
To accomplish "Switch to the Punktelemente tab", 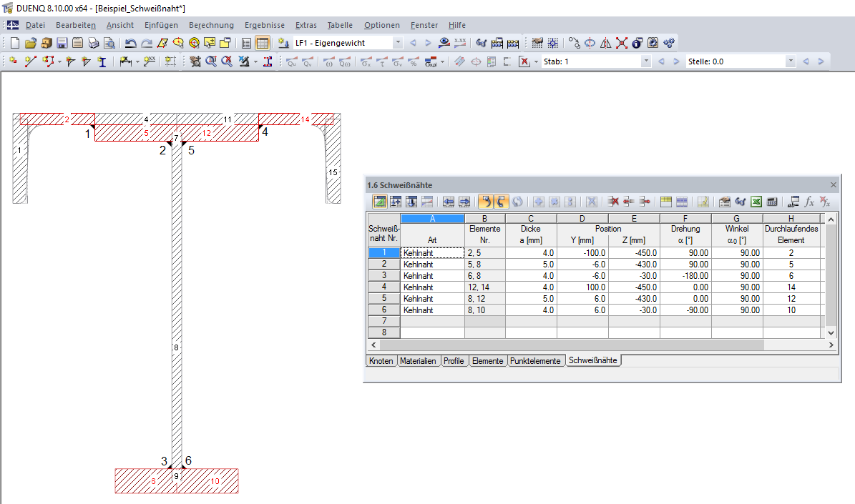I will (535, 361).
